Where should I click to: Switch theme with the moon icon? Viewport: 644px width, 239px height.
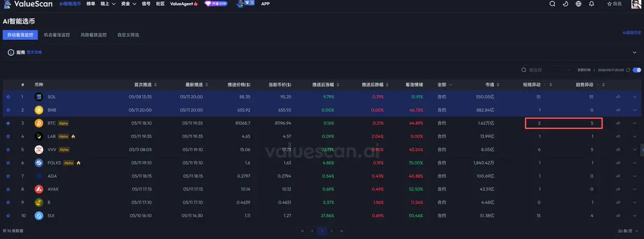pyautogui.click(x=566, y=4)
